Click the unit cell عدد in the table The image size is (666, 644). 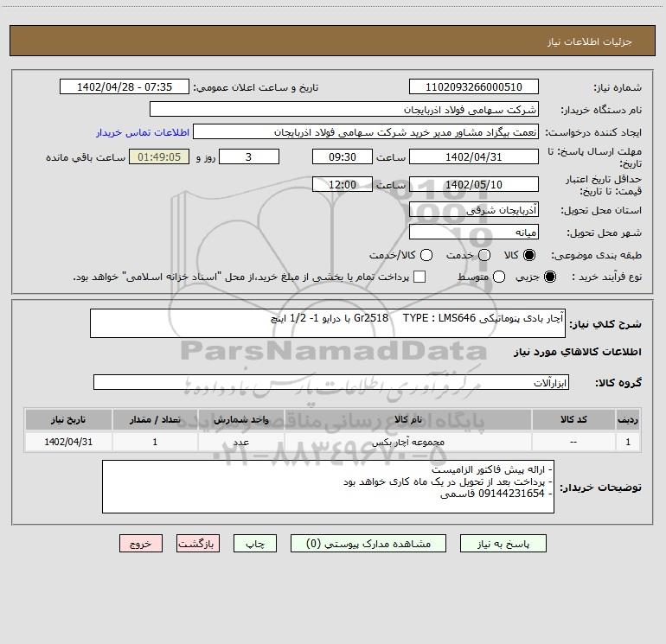[x=240, y=442]
